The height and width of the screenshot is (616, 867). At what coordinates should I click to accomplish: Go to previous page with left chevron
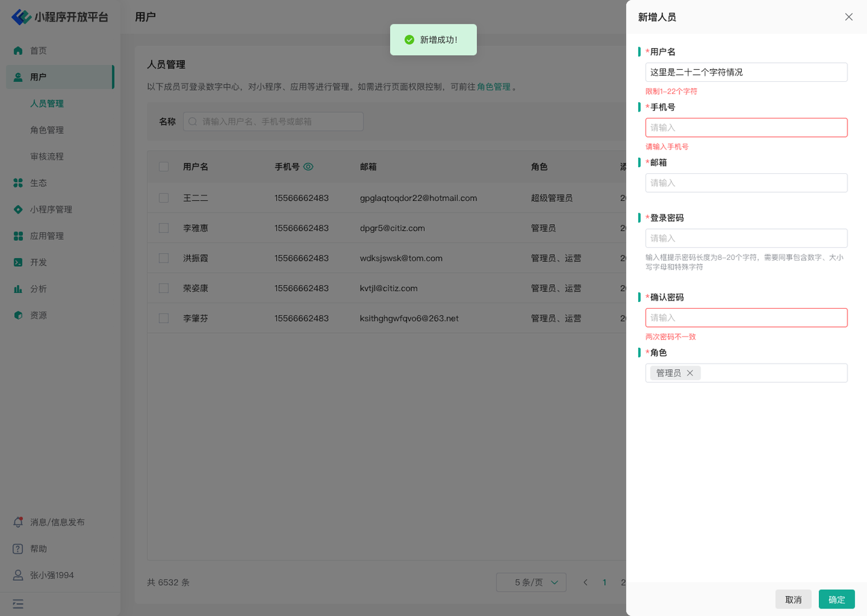pos(586,582)
